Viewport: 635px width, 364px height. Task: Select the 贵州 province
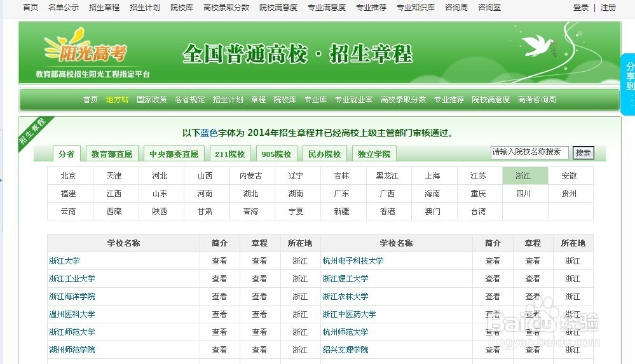(569, 194)
